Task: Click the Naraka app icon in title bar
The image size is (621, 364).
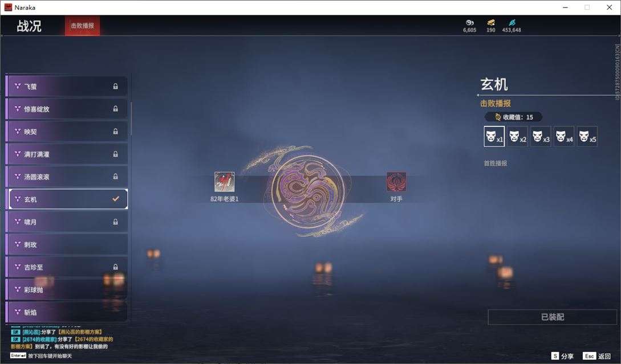Action: 8,7
